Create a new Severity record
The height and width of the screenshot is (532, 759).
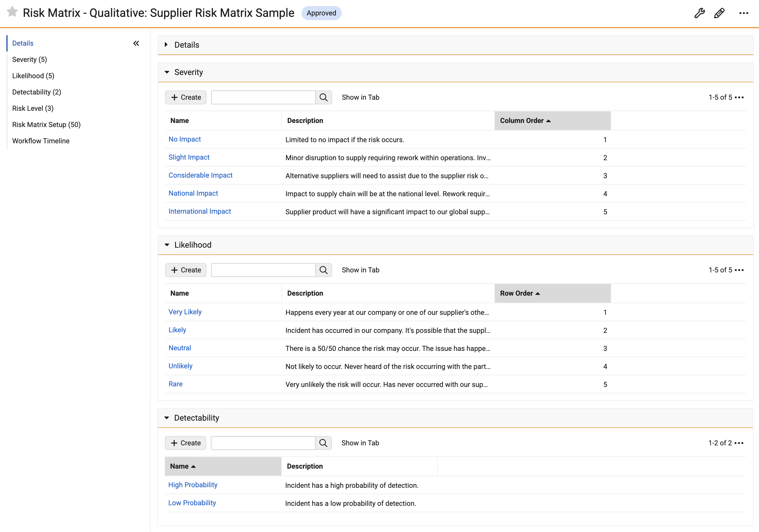(x=186, y=97)
